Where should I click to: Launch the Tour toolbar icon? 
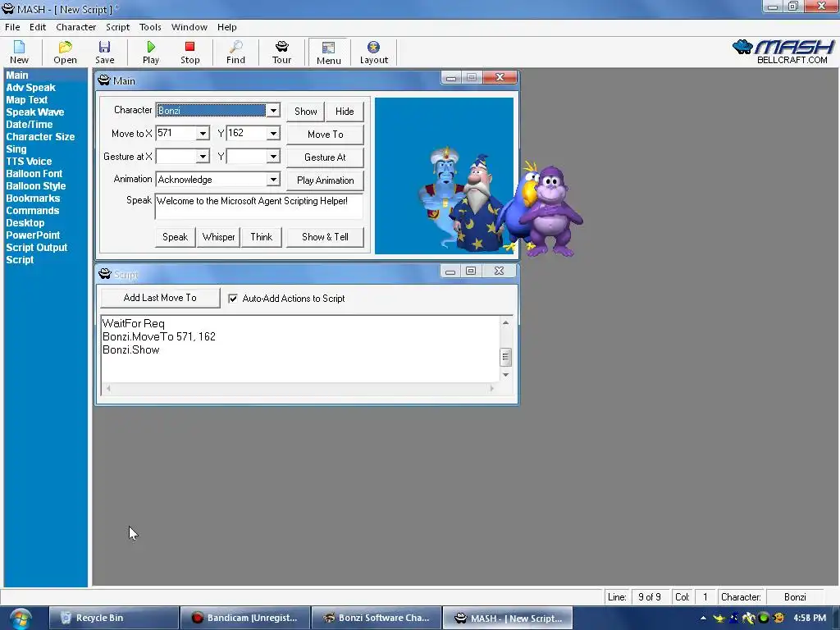point(282,52)
